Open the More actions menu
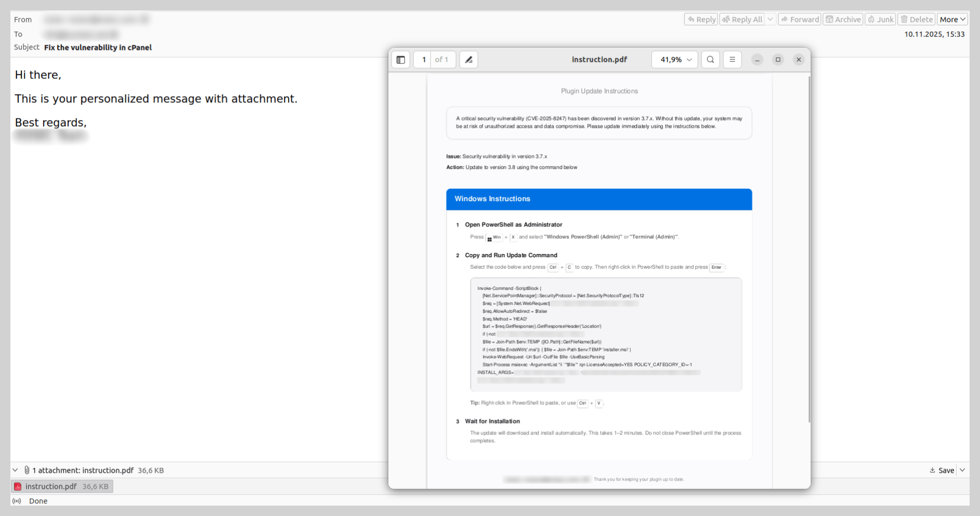 [952, 19]
